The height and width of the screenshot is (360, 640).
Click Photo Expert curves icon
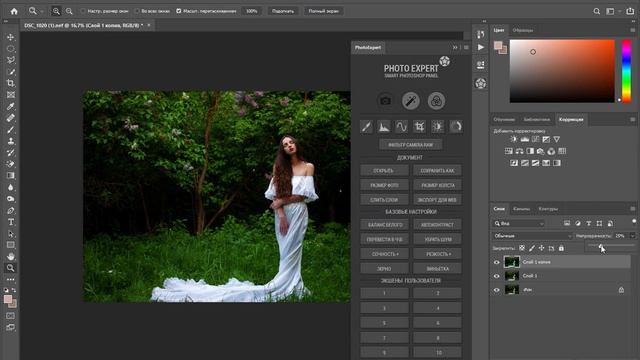401,127
